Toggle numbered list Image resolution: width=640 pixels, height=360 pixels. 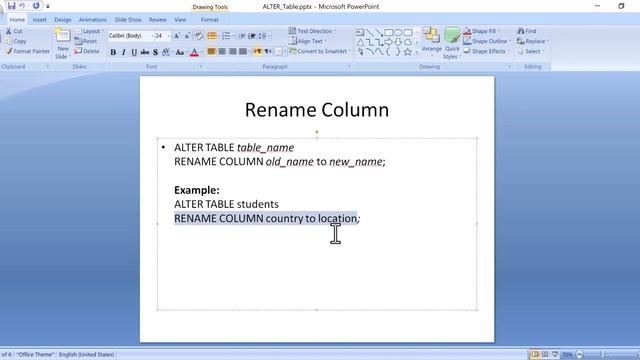tap(227, 36)
